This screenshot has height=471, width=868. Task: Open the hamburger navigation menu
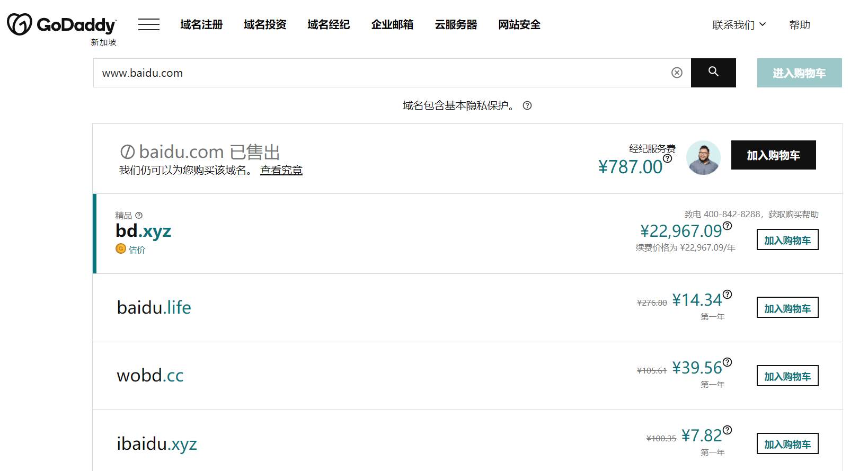[x=149, y=25]
